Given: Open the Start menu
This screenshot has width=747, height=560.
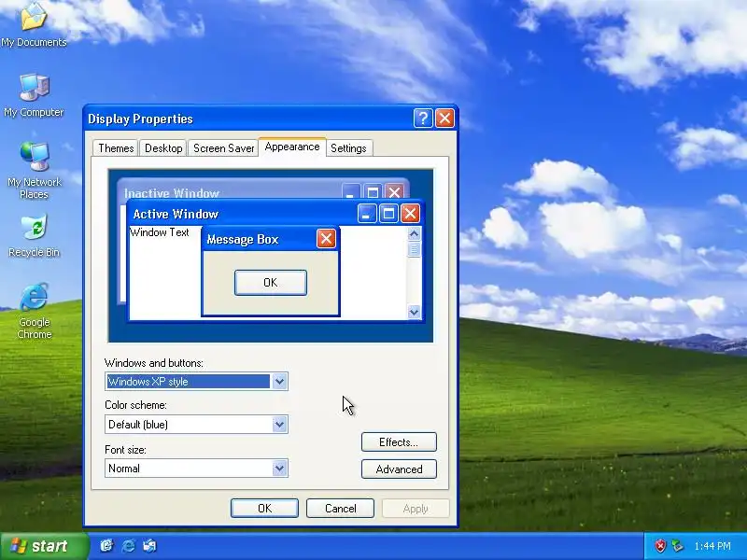Looking at the screenshot, I should [x=44, y=546].
